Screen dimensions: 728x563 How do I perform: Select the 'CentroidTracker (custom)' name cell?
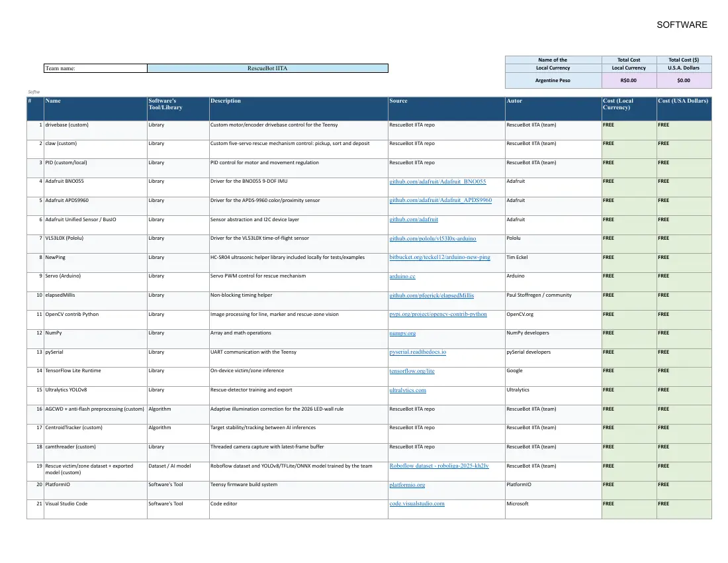96,433
